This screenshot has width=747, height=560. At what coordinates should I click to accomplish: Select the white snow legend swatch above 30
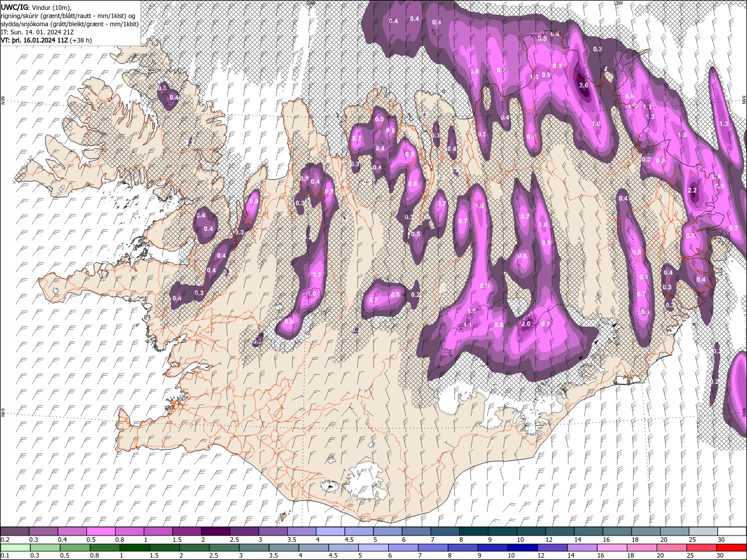[732, 531]
